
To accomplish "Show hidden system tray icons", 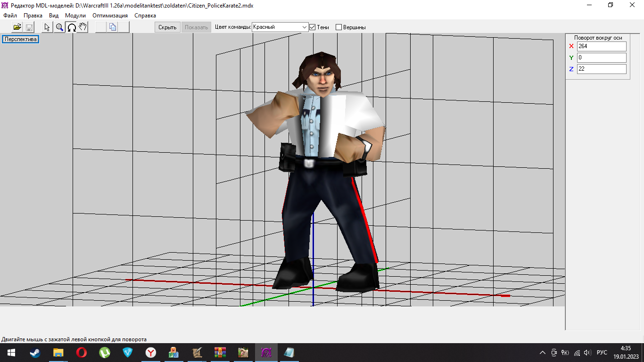I will click(543, 353).
